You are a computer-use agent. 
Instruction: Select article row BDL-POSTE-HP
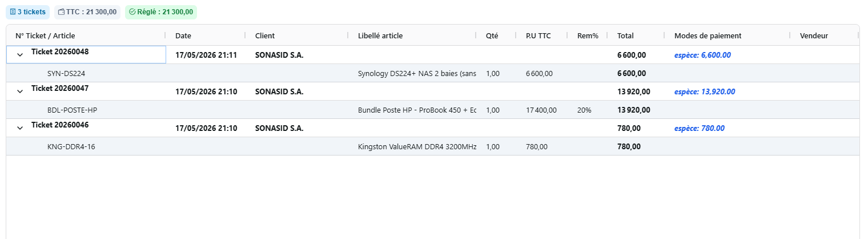pyautogui.click(x=432, y=110)
